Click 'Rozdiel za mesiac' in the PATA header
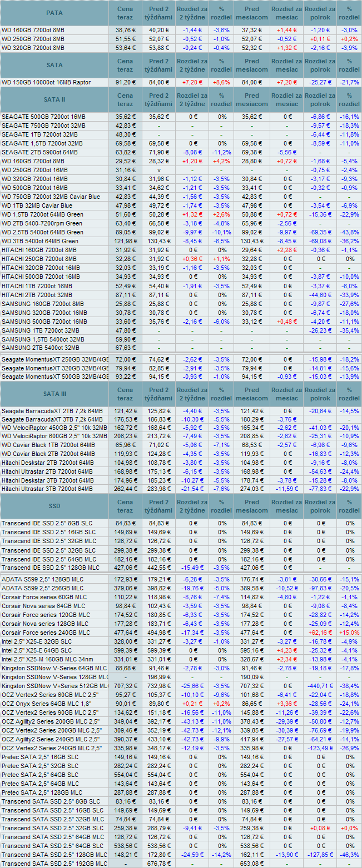The height and width of the screenshot is (868, 362). pyautogui.click(x=286, y=13)
